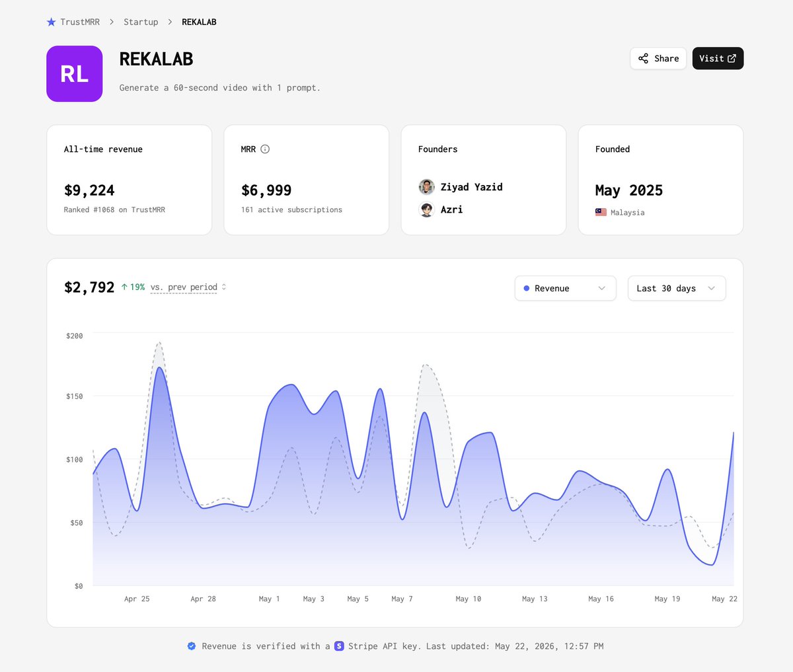Click the external link icon on Visit
Viewport: 793px width, 672px height.
(x=732, y=58)
